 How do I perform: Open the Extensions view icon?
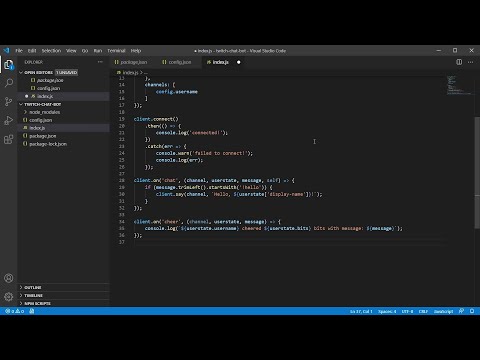9,139
